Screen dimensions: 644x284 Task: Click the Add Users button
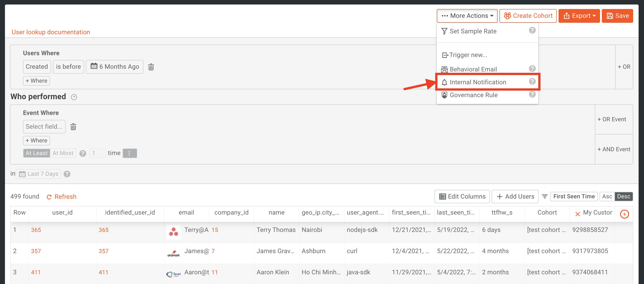coord(515,197)
